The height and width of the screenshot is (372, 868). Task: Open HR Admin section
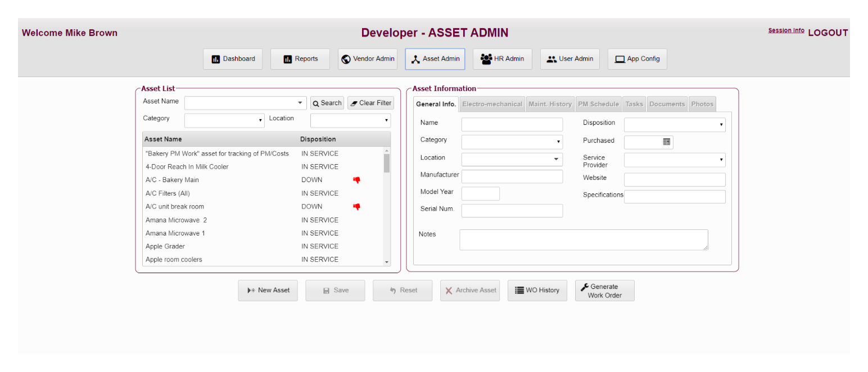click(503, 59)
